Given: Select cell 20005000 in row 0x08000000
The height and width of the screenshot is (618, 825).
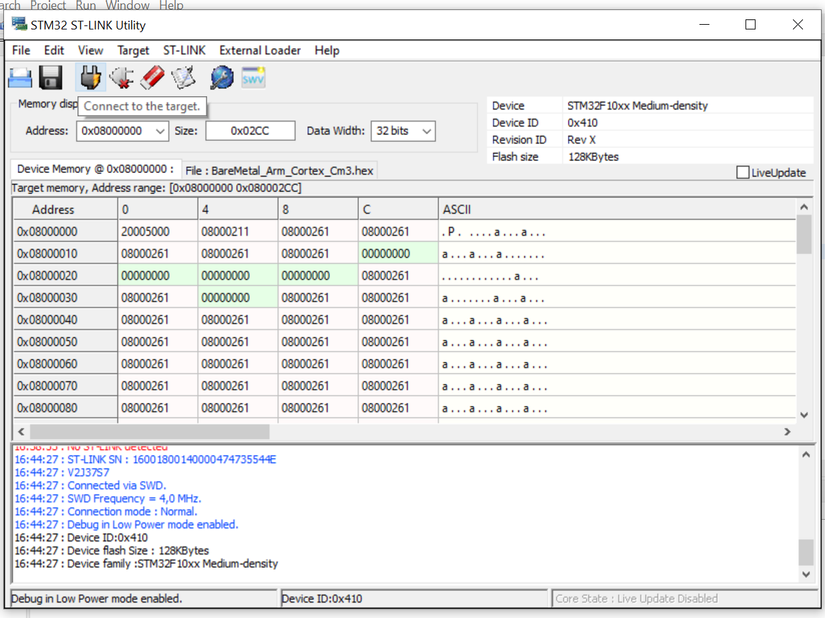Looking at the screenshot, I should 158,232.
